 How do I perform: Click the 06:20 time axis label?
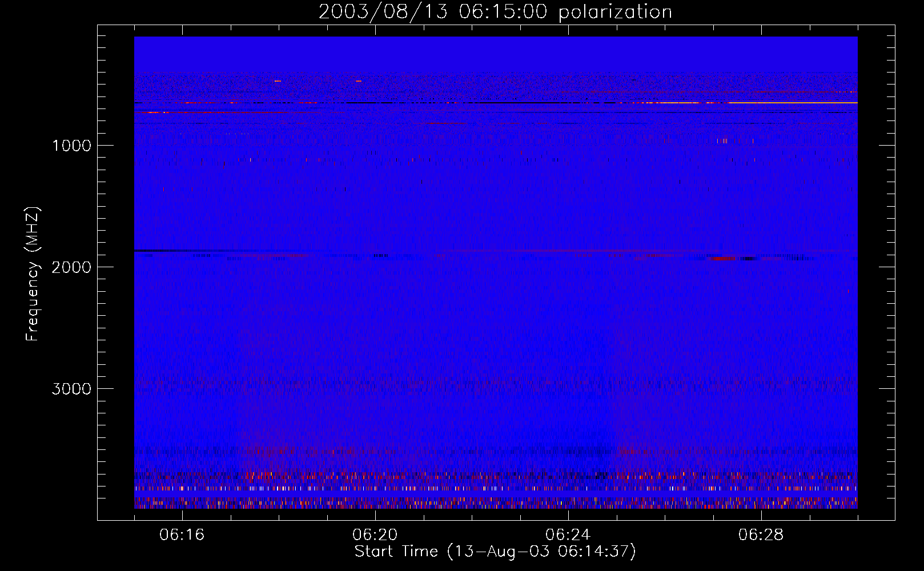pyautogui.click(x=375, y=535)
